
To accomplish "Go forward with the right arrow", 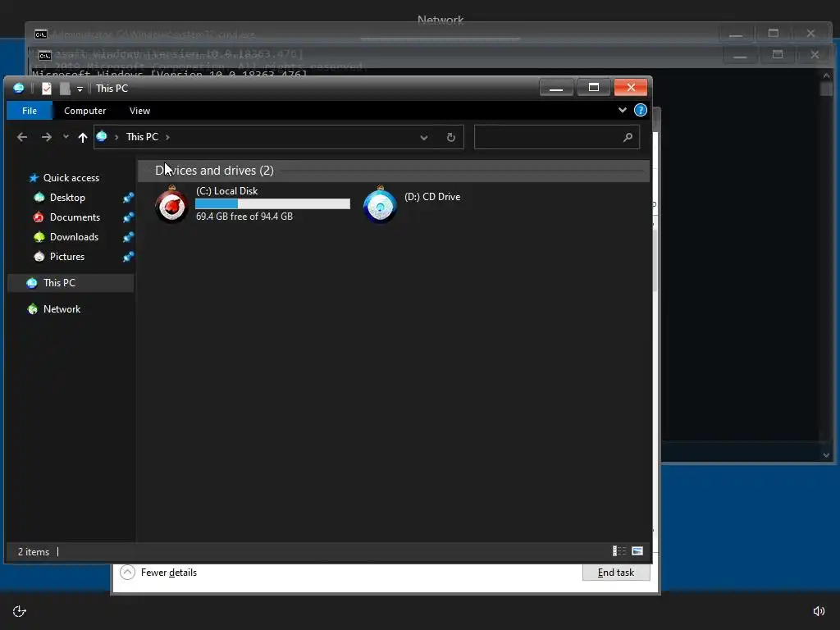I will [47, 137].
